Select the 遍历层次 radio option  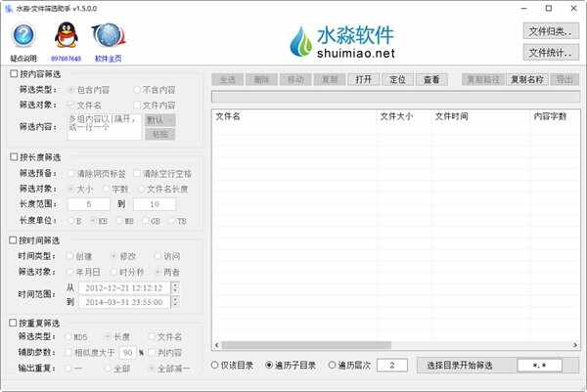point(330,365)
